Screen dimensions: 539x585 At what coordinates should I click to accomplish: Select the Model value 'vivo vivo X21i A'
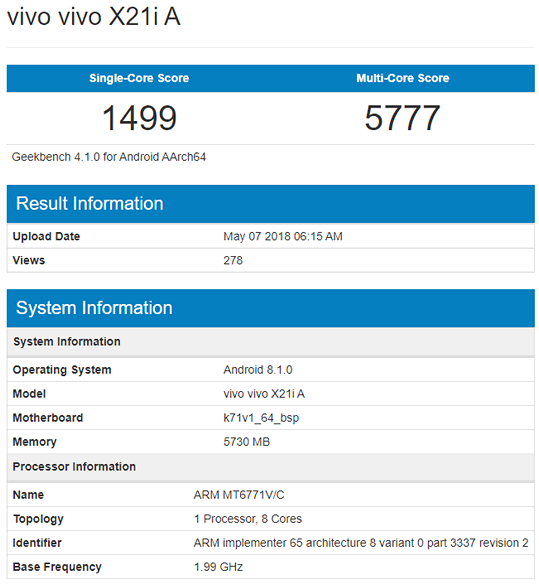coord(264,394)
